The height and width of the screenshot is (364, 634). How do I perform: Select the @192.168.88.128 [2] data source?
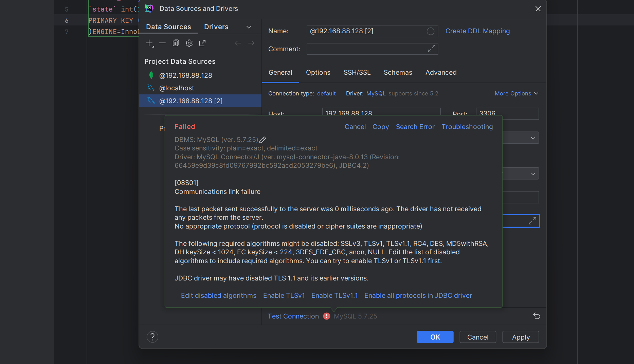[200, 101]
